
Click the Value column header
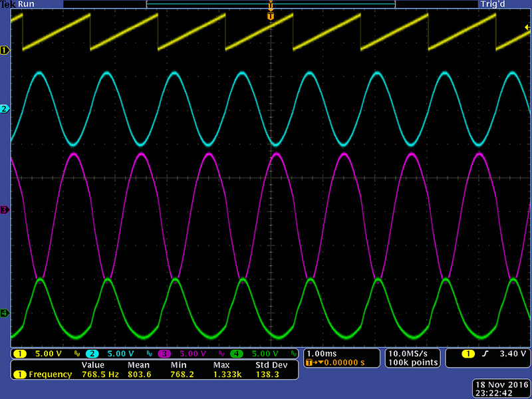[x=92, y=365]
